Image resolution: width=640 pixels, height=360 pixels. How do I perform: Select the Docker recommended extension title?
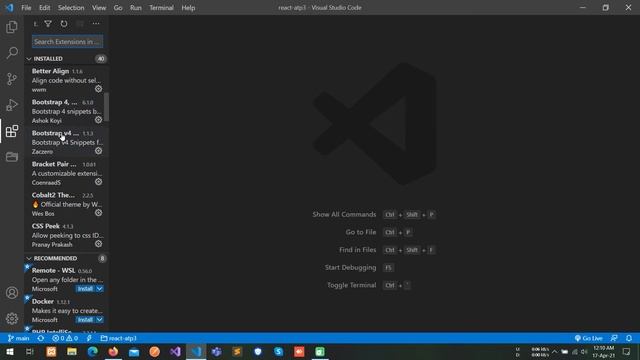click(43, 301)
